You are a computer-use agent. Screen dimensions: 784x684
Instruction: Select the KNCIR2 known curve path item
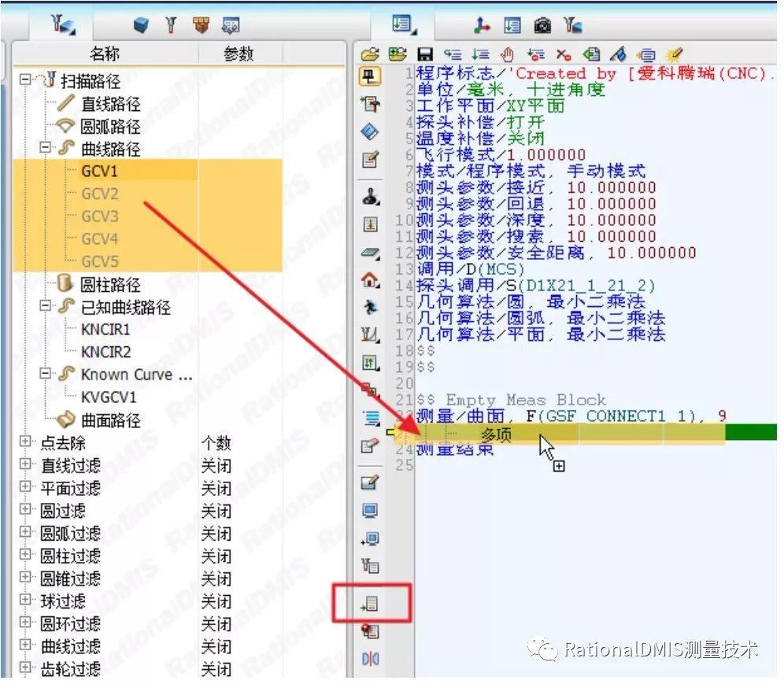105,352
